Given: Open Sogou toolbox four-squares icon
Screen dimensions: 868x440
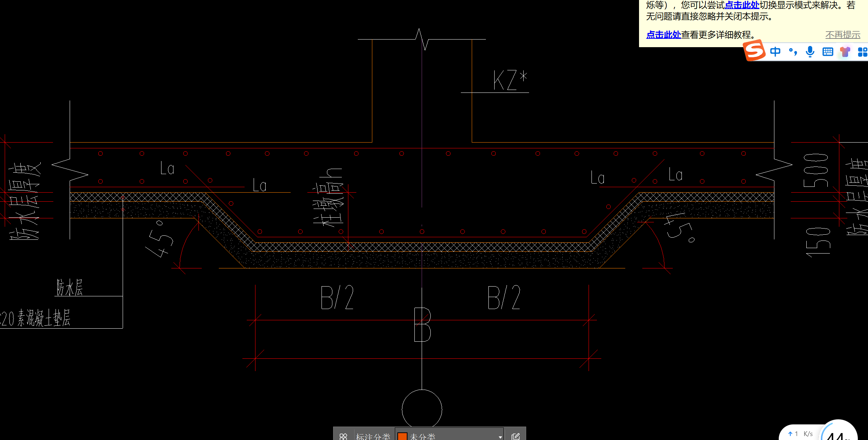Looking at the screenshot, I should tap(862, 52).
